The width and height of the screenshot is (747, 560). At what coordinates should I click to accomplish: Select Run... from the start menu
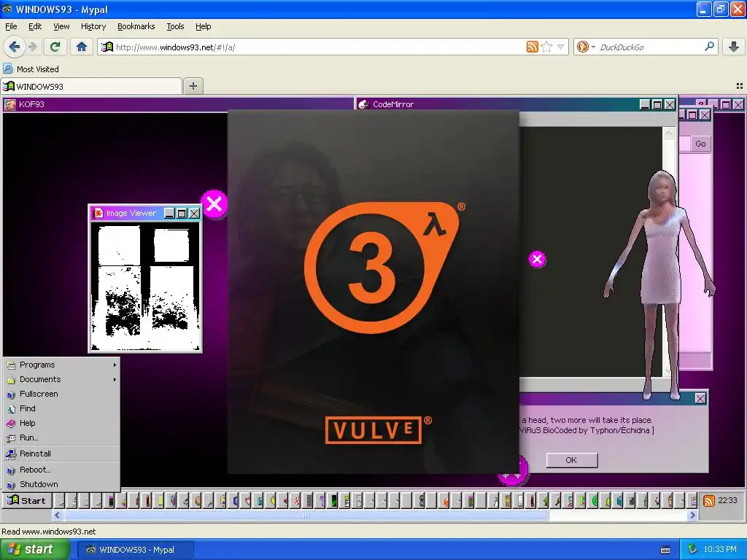[x=61, y=437]
